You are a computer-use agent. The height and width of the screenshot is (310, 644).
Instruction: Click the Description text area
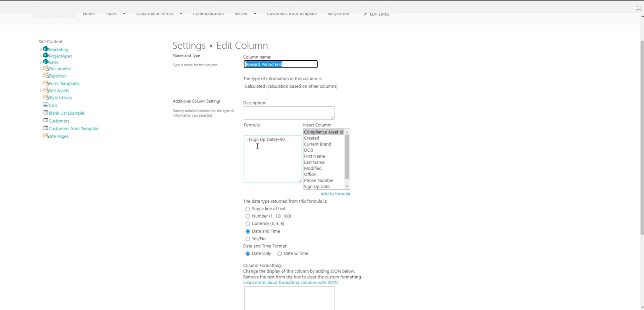pos(289,113)
